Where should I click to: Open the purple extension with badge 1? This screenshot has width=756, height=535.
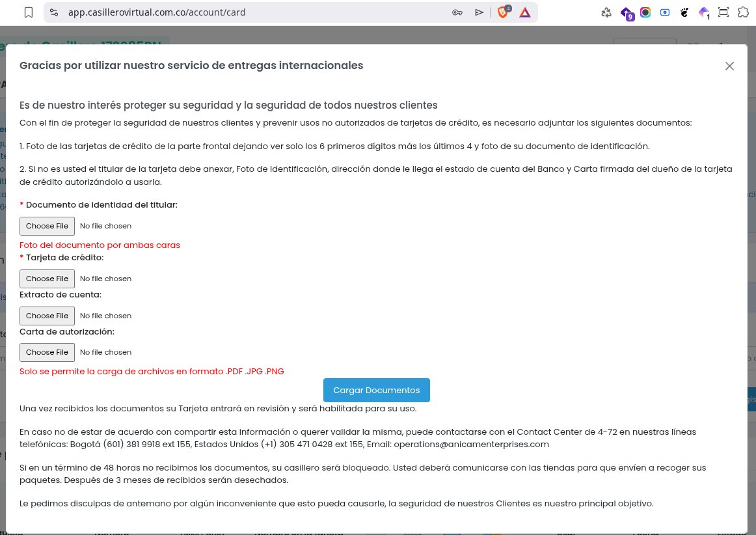(x=705, y=14)
